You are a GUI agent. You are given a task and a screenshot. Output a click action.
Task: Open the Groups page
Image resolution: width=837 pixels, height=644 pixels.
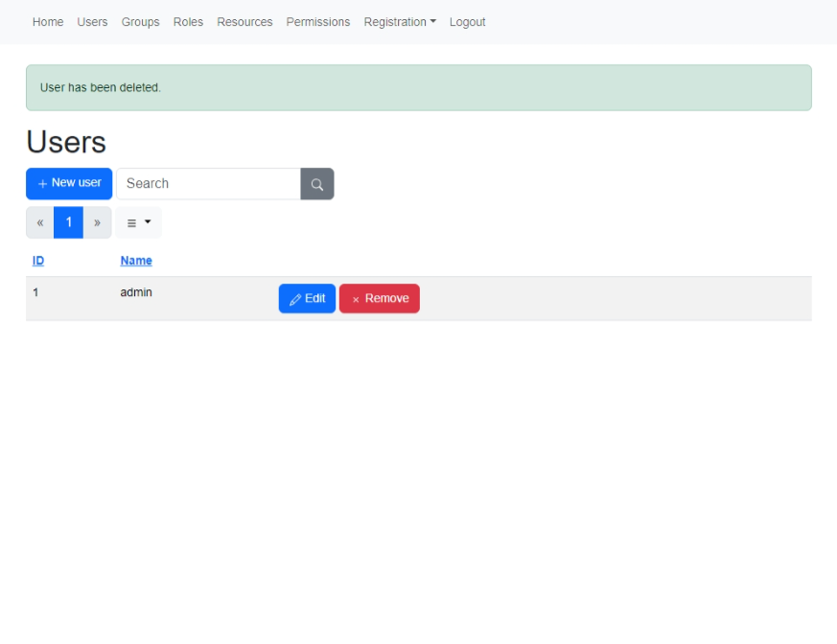coord(140,22)
